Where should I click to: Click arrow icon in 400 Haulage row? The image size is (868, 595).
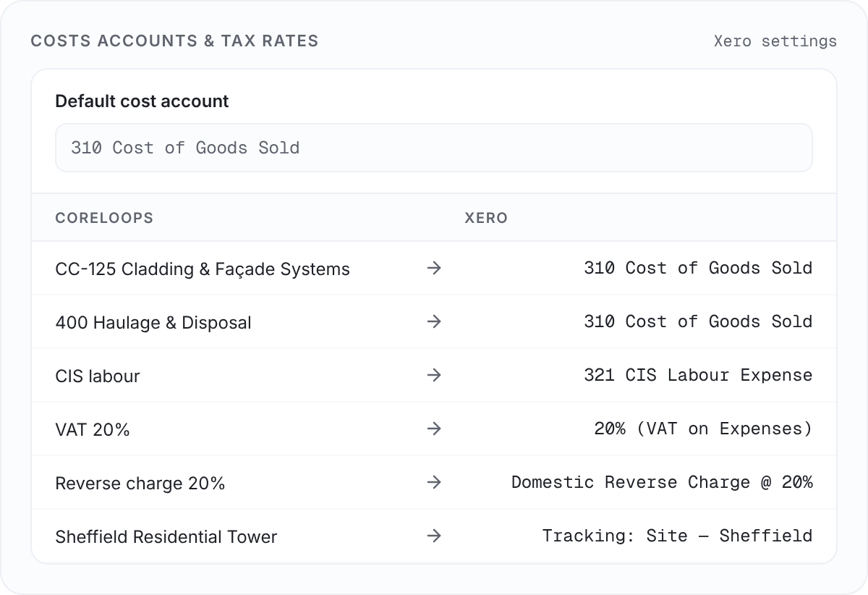434,321
